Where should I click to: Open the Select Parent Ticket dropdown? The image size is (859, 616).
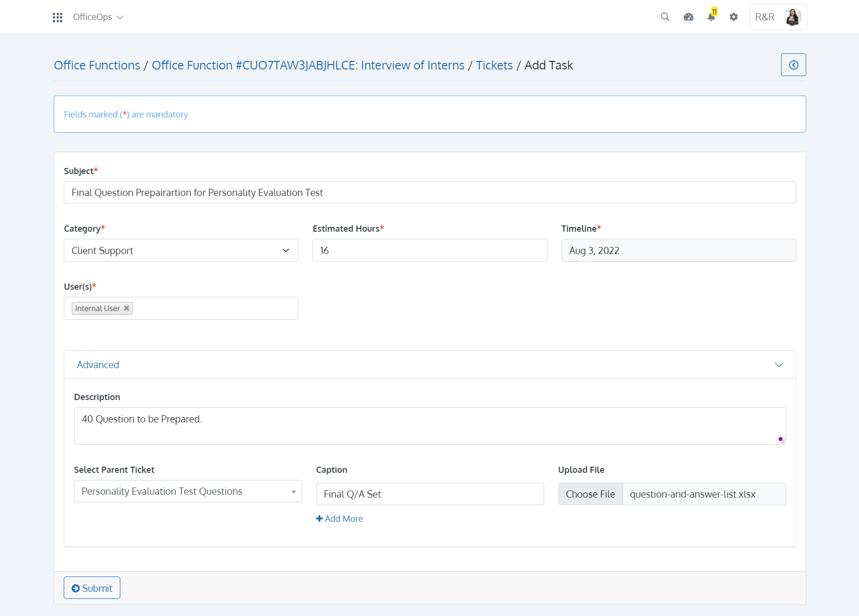[x=188, y=491]
